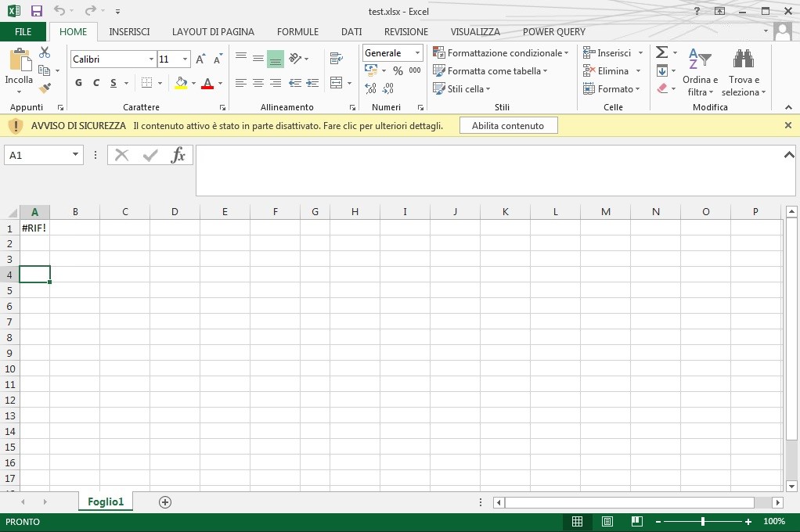
Task: Switch to the POWER QUERY tab
Action: tap(554, 31)
